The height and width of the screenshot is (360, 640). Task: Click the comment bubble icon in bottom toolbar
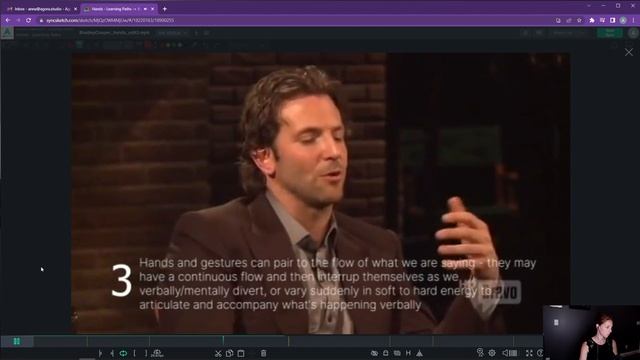(397, 353)
